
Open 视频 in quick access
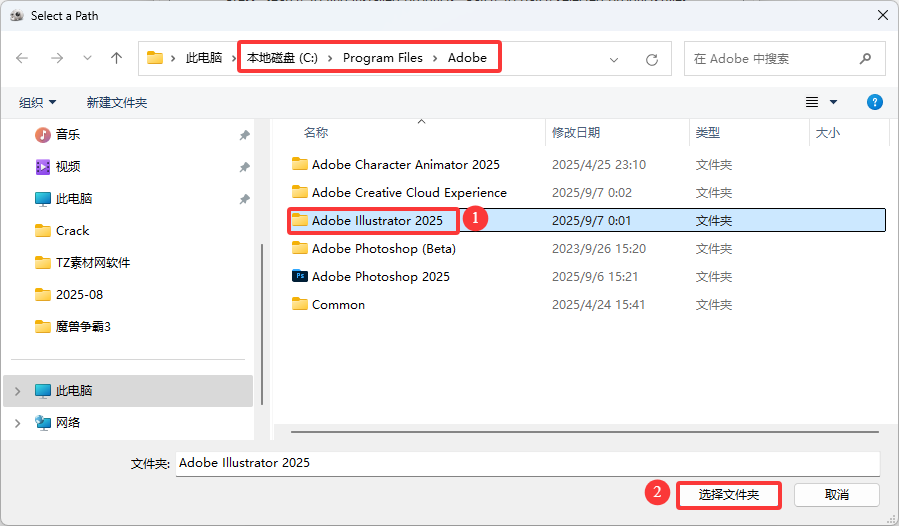68,167
